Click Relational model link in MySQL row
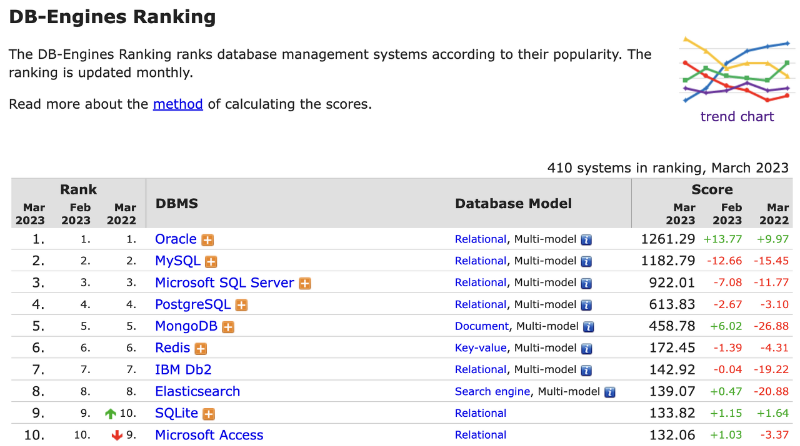The image size is (800, 446). coord(481,261)
